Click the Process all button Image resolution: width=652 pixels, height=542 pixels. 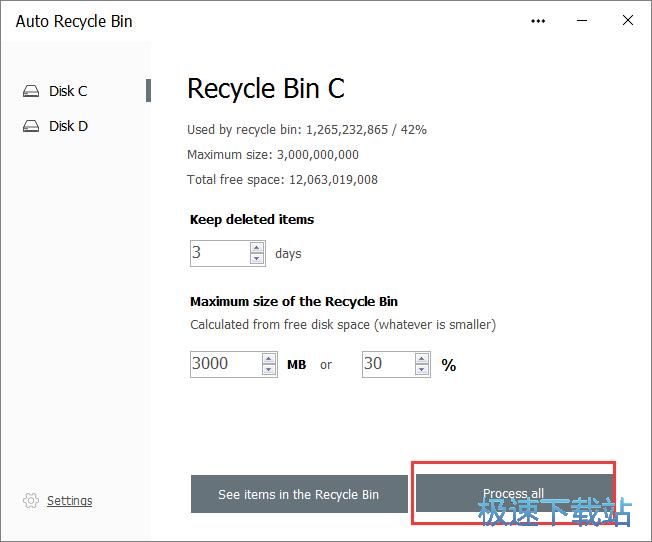coord(514,493)
